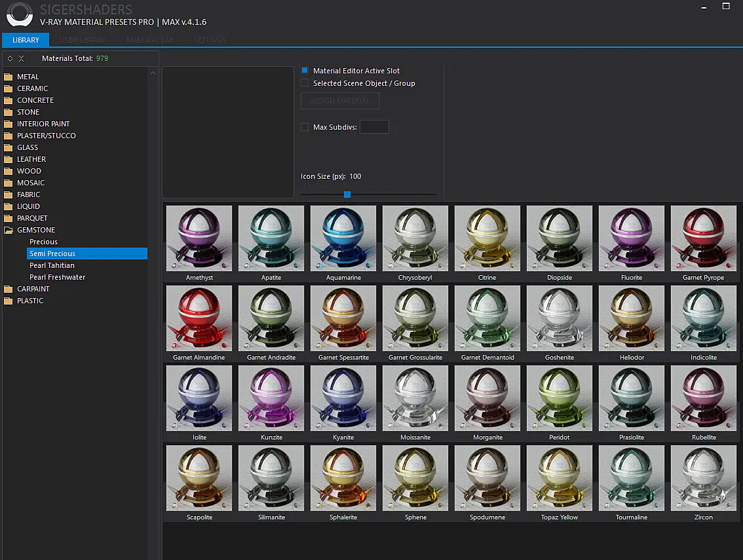The image size is (743, 560).
Task: Open the METAL folder icon
Action: 8,77
